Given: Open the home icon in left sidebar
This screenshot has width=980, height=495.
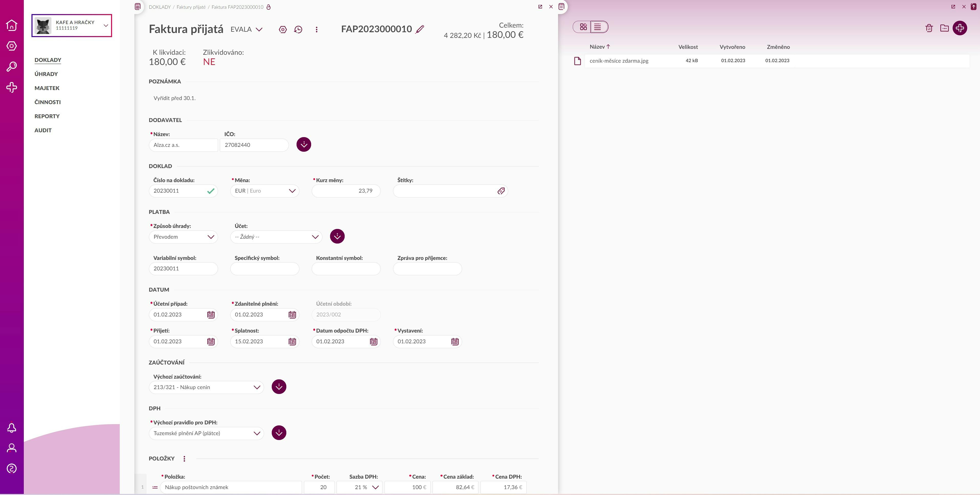Looking at the screenshot, I should [x=12, y=25].
